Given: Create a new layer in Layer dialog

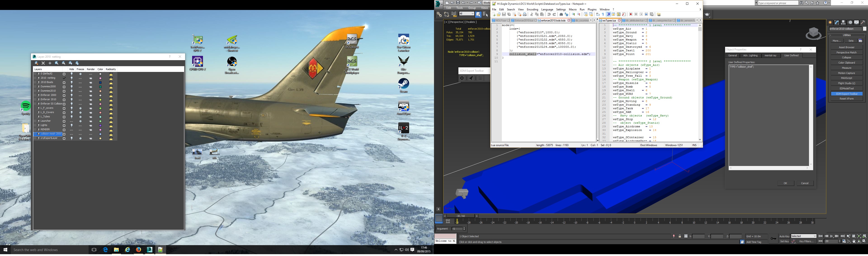Looking at the screenshot, I should click(x=36, y=63).
